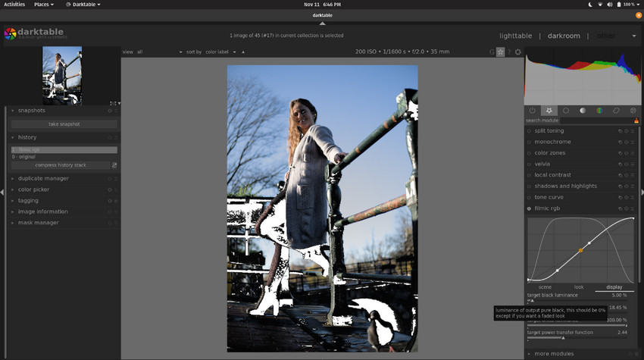Open presets menu for shadows and highlights
This screenshot has height=360, width=644.
pos(633,186)
